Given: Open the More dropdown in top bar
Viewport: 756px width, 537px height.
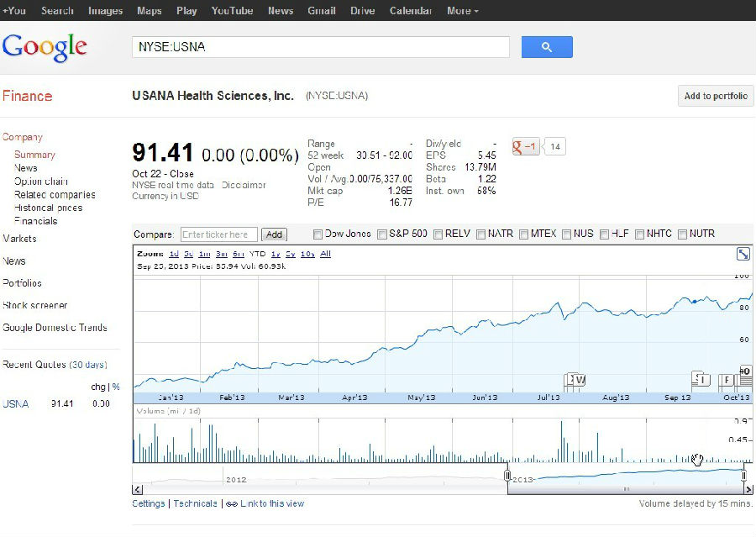Looking at the screenshot, I should (462, 11).
